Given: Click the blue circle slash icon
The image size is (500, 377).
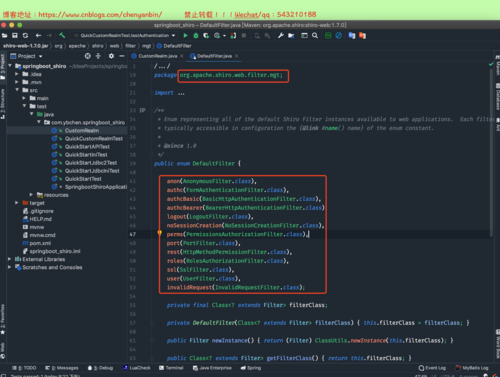Looking at the screenshot, I should click(x=339, y=35).
